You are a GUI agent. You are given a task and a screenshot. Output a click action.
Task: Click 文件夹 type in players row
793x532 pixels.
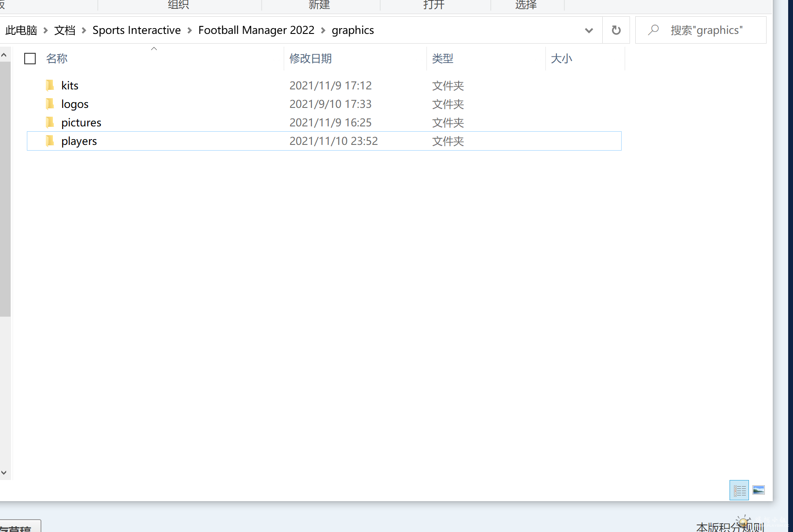448,141
